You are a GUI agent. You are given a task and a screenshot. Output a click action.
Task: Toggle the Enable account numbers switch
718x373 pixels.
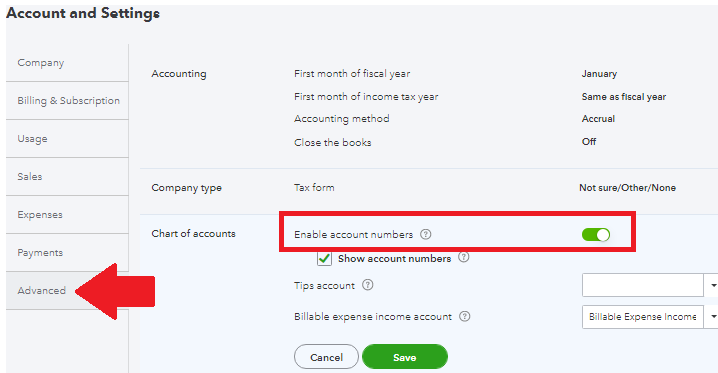pos(596,235)
